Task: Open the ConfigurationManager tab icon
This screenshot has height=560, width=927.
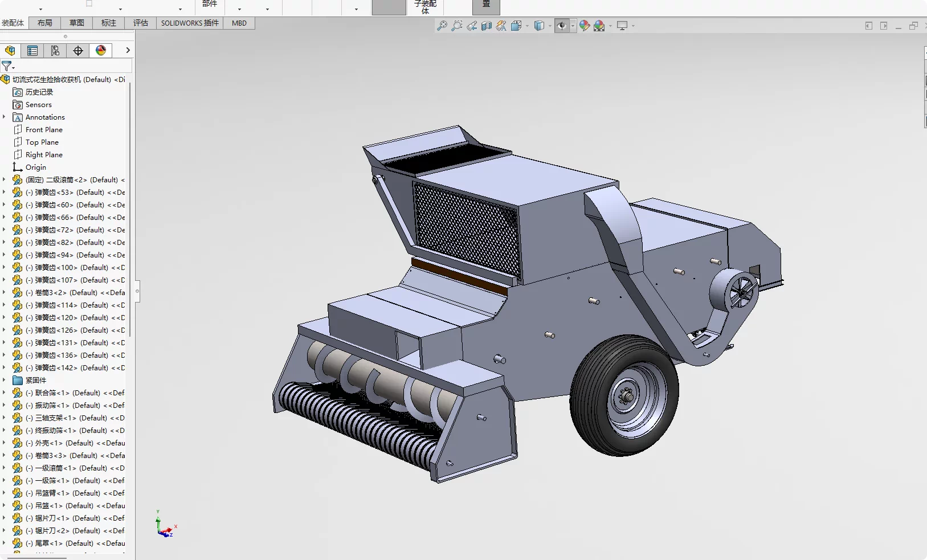Action: [x=55, y=51]
